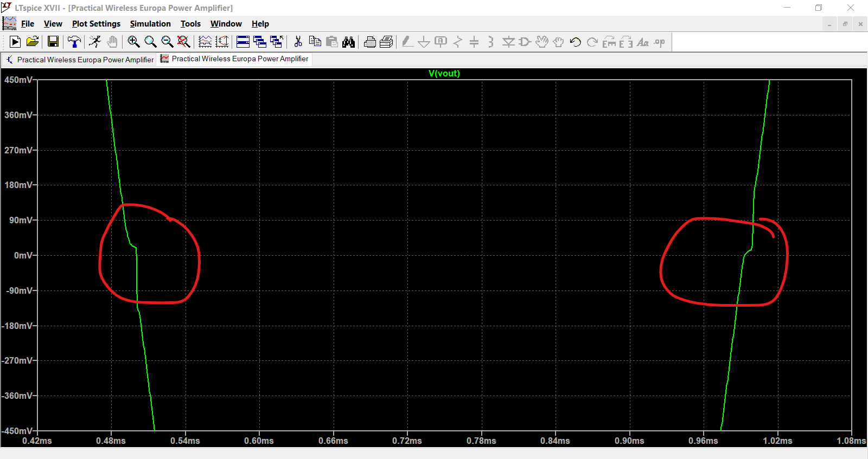Restore the inner document window
868x459 pixels.
point(845,24)
